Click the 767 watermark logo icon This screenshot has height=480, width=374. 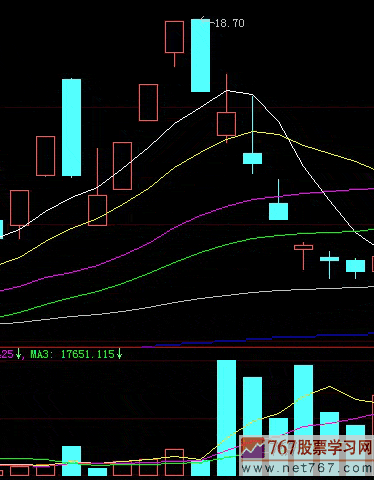(252, 447)
